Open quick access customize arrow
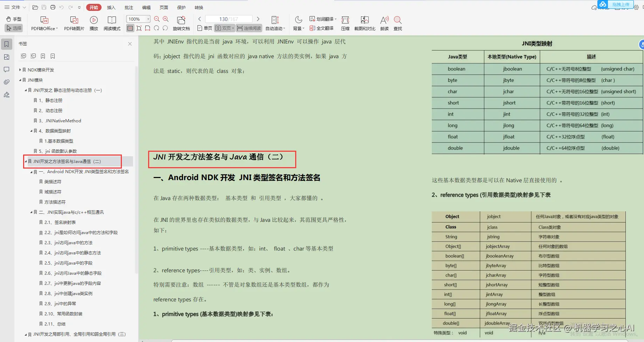 tap(79, 7)
